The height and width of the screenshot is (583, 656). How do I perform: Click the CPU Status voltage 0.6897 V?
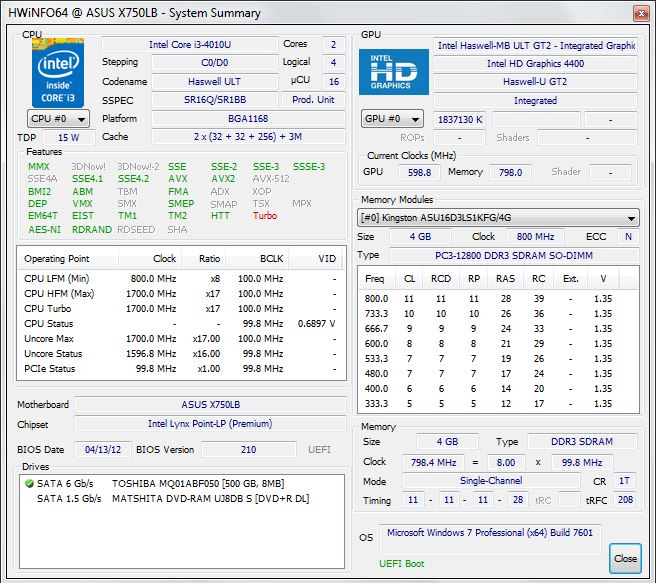[x=316, y=323]
